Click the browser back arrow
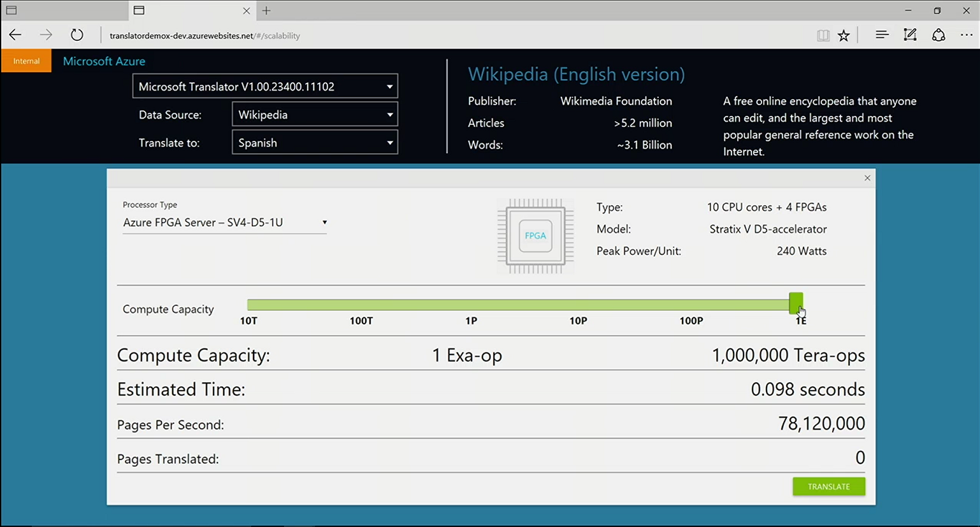The width and height of the screenshot is (980, 527). 15,35
